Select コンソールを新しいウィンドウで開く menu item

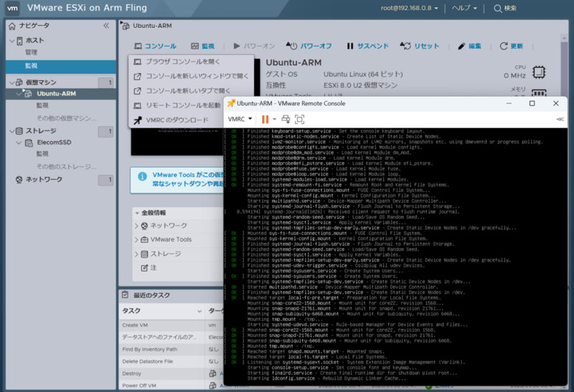point(191,76)
